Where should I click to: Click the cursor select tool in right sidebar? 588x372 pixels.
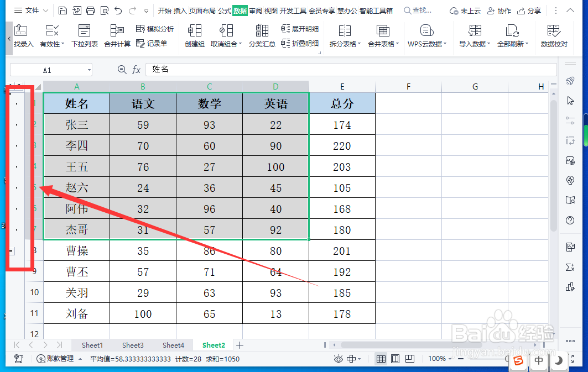[x=570, y=101]
